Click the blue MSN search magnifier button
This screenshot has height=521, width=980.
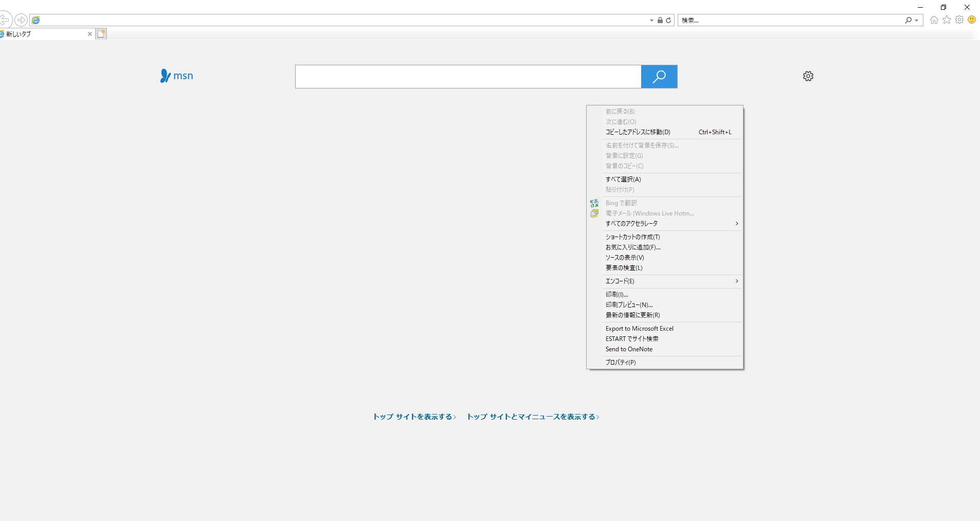pyautogui.click(x=659, y=77)
